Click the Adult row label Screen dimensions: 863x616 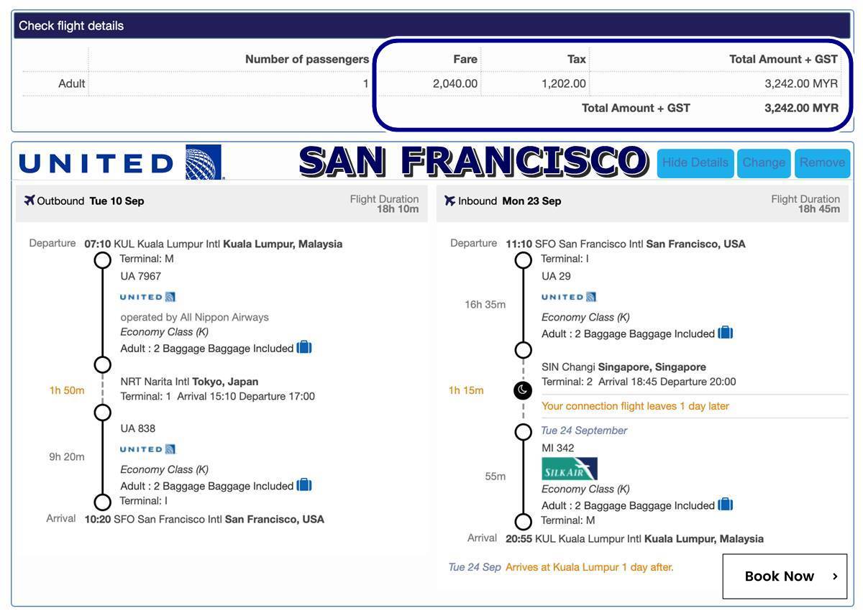pos(72,83)
